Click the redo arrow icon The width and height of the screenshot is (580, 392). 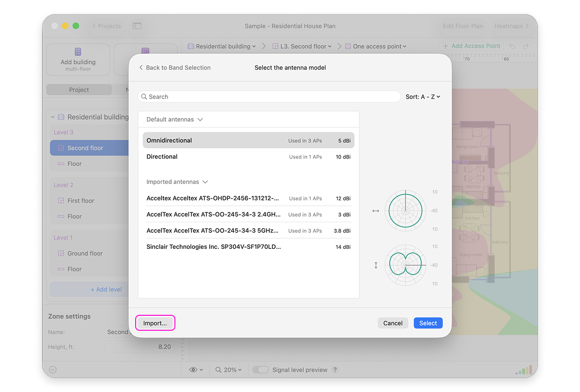click(526, 46)
